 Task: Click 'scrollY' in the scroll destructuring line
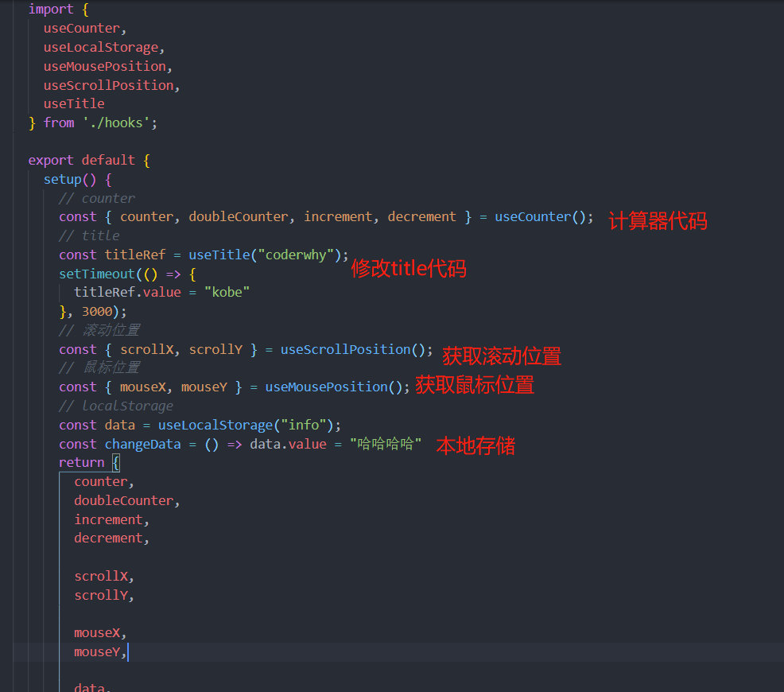coord(215,349)
